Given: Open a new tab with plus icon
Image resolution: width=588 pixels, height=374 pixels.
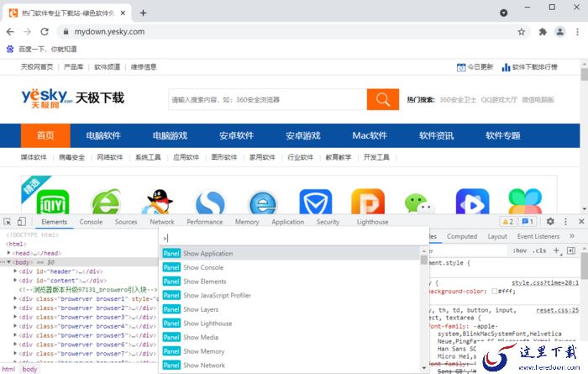Looking at the screenshot, I should [x=143, y=13].
